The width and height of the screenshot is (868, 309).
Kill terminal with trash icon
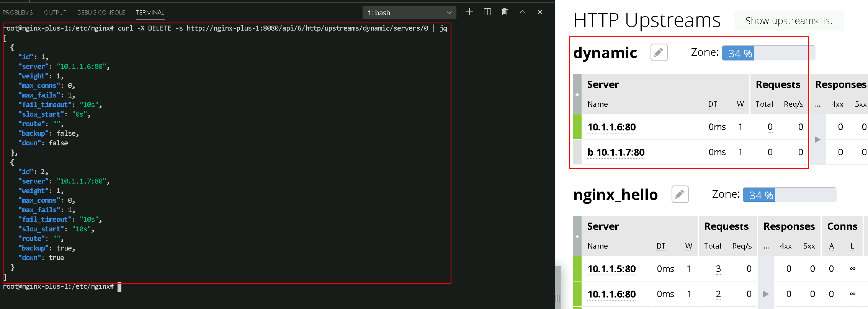505,12
